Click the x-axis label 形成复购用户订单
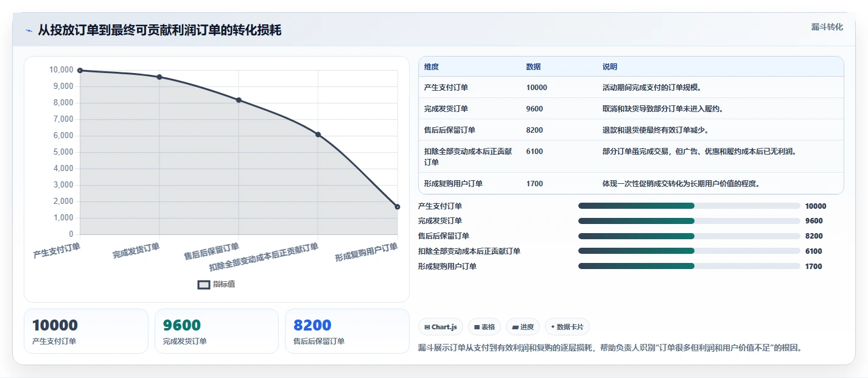Screen dimensions: 868x378 click(366, 252)
